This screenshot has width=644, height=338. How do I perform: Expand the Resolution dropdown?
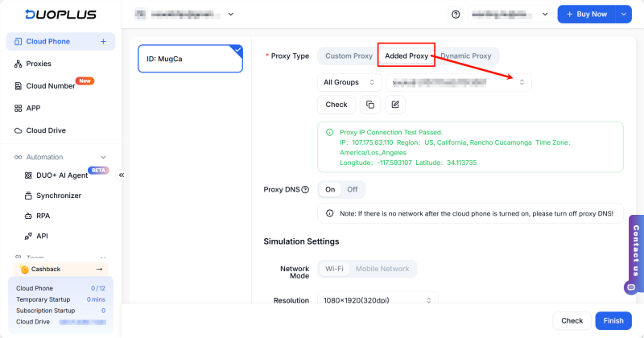[377, 301]
